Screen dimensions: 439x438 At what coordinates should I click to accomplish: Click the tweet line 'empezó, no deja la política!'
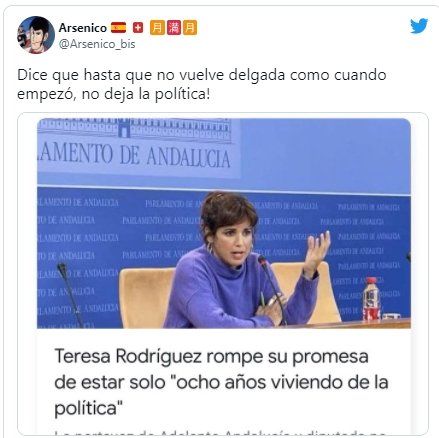tap(114, 94)
